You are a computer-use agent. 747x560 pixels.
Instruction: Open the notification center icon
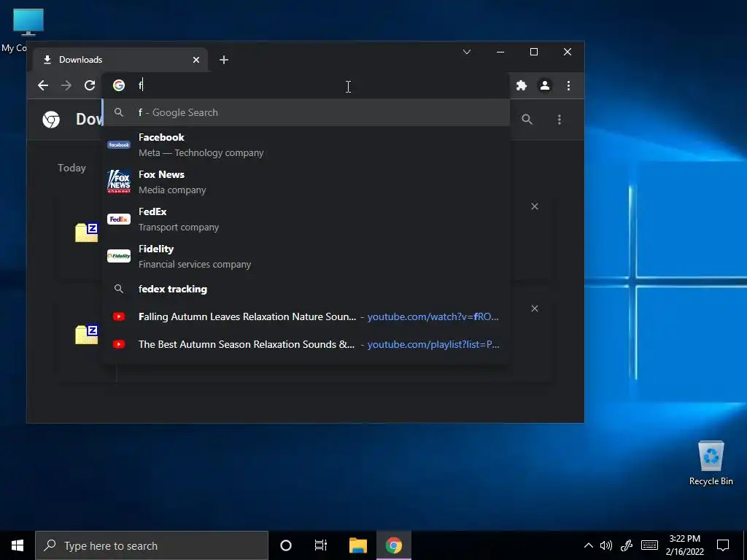[x=723, y=545]
